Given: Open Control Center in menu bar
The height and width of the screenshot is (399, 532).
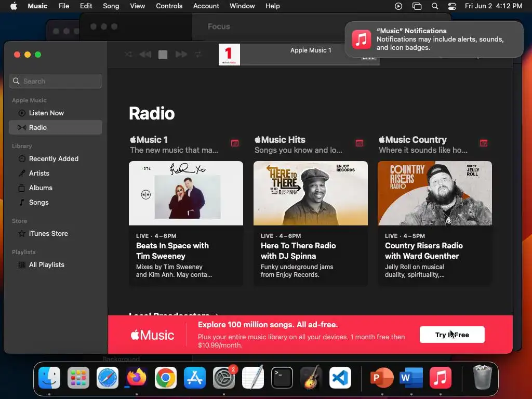Looking at the screenshot, I should 452,6.
